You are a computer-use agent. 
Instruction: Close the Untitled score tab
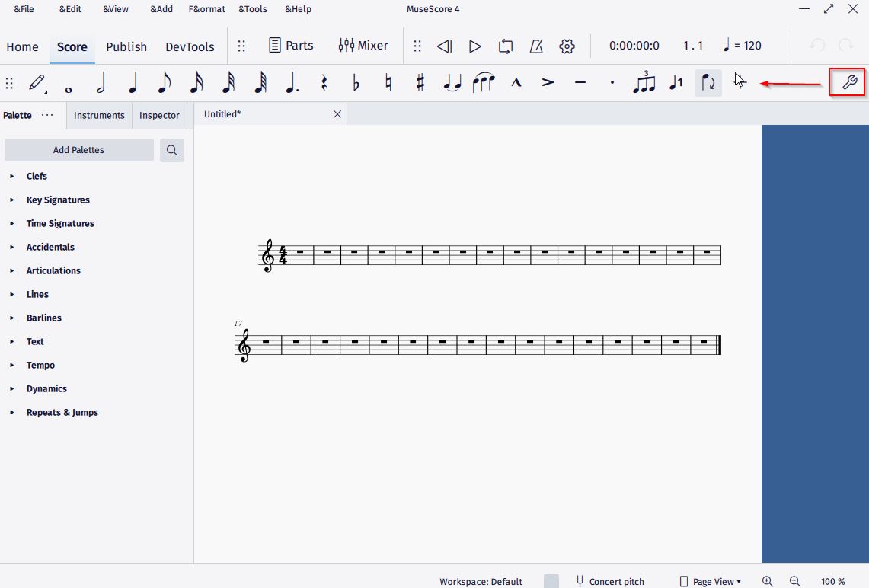click(x=337, y=113)
